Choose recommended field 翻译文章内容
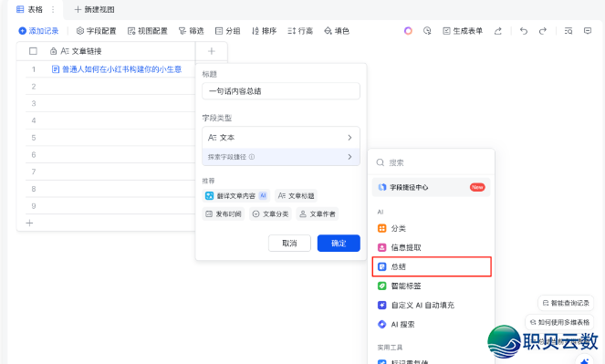Image resolution: width=605 pixels, height=364 pixels. (235, 196)
